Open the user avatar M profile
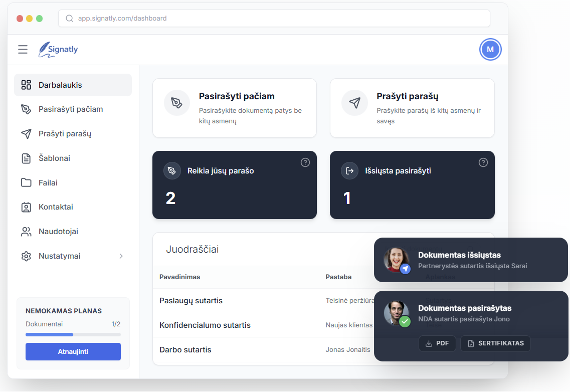 (x=490, y=50)
